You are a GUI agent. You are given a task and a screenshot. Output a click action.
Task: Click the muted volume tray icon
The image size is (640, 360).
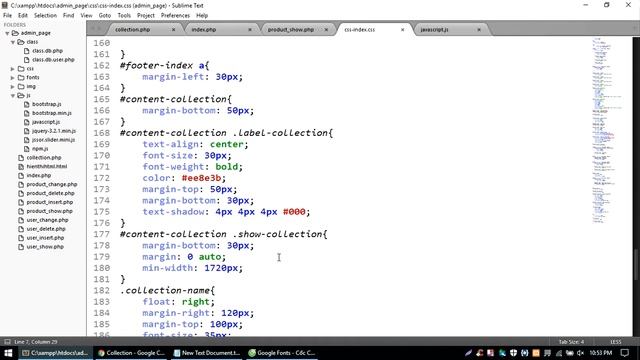(580, 353)
